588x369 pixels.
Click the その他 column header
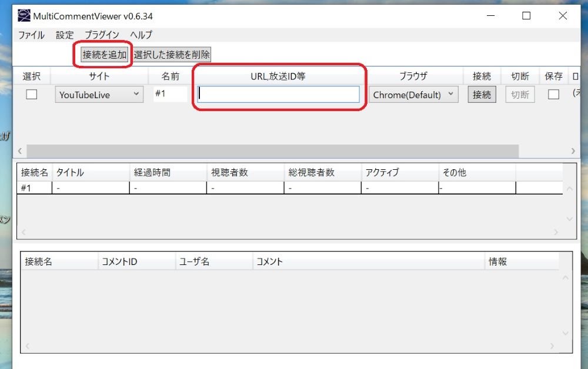point(477,172)
